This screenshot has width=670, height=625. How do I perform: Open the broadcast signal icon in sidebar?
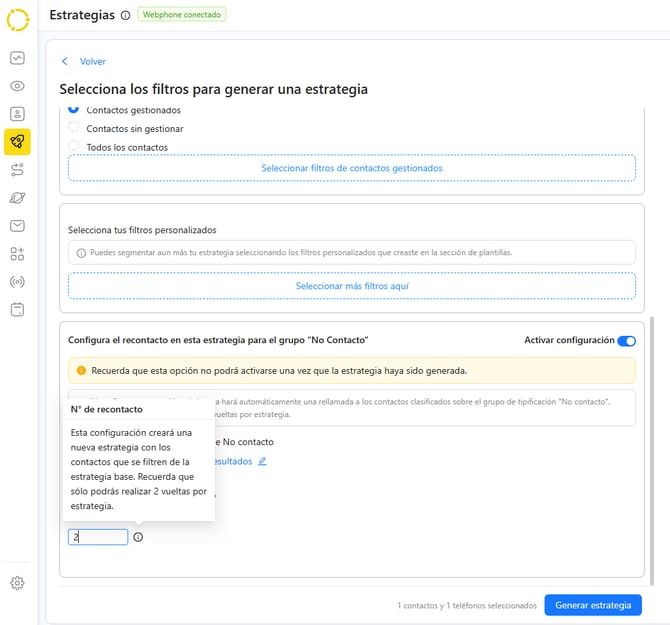[17, 282]
